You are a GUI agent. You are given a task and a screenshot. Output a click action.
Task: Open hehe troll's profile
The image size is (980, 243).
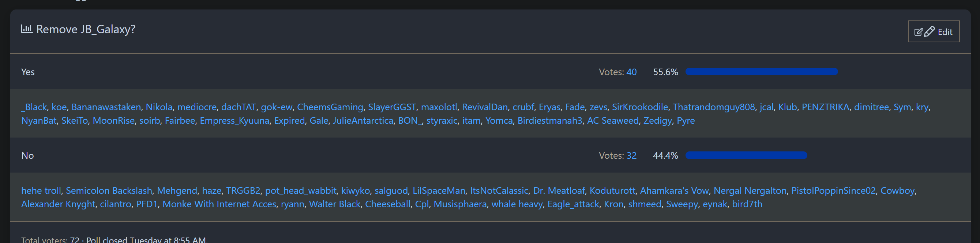(41, 190)
